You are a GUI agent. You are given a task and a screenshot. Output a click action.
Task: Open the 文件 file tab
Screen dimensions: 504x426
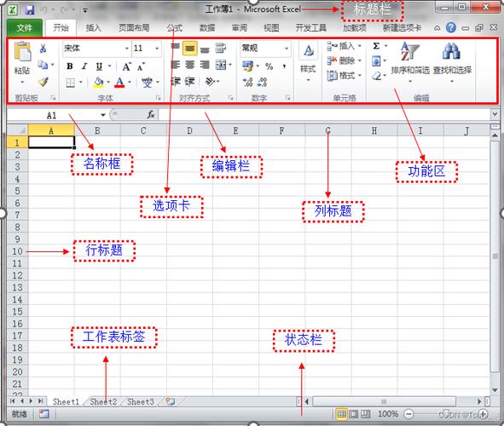pos(25,28)
